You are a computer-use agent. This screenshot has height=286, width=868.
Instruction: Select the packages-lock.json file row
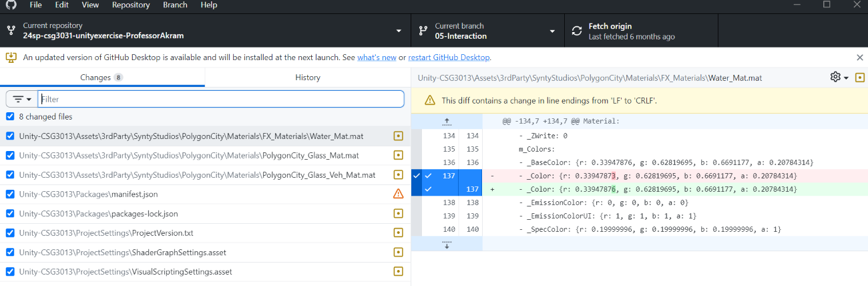pos(205,213)
